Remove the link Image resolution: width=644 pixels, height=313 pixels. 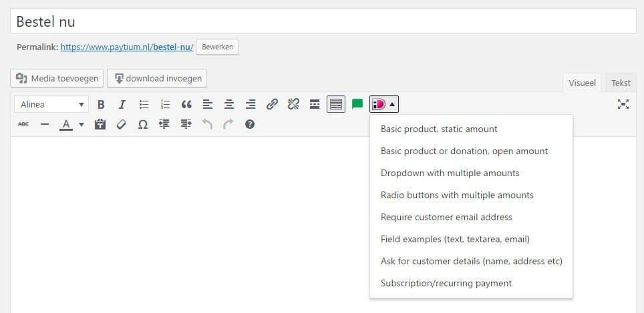[x=293, y=104]
